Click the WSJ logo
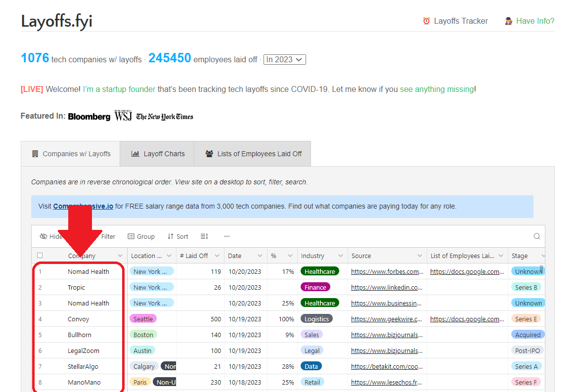This screenshot has height=392, width=580. coord(123,116)
